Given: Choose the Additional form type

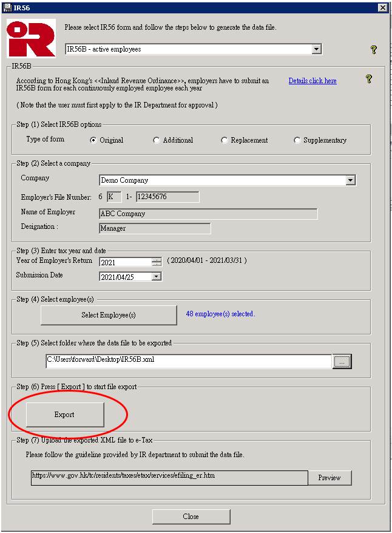Looking at the screenshot, I should tap(157, 140).
